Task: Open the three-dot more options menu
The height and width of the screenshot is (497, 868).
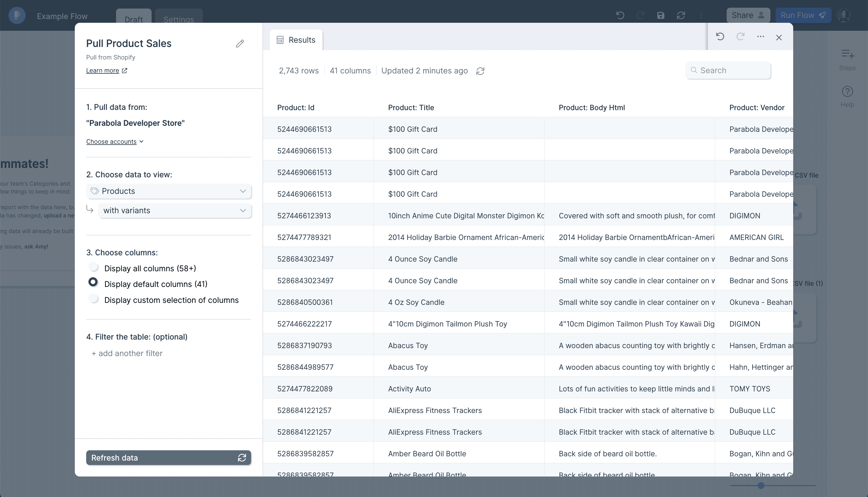Action: [x=760, y=37]
